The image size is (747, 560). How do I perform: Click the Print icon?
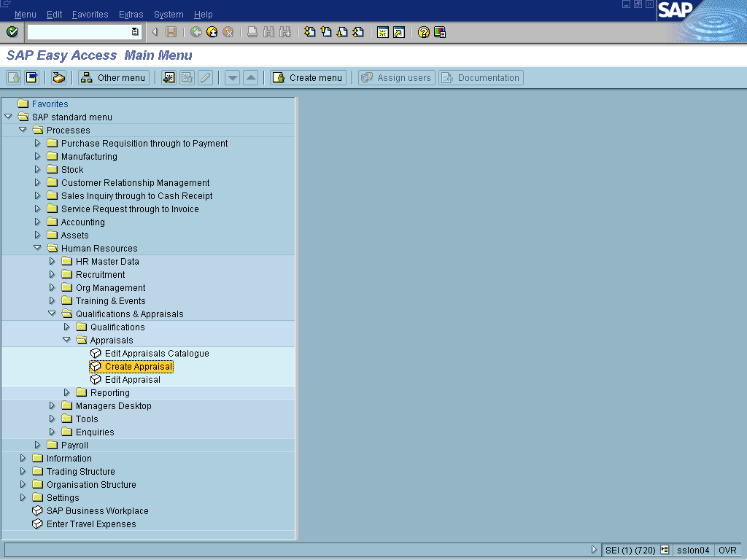252,32
